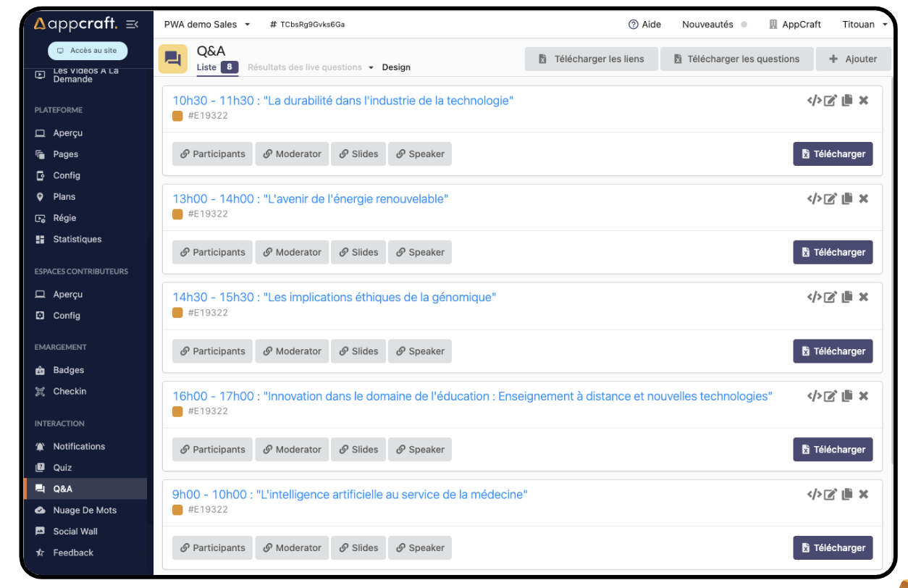The image size is (908, 588).
Task: Click orange color swatch of 10h30 session
Action: click(177, 116)
